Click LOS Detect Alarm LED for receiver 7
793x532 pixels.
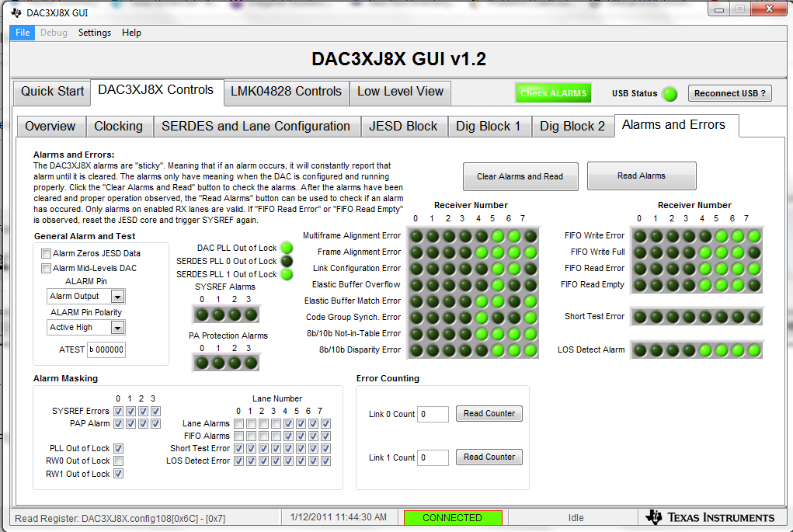tap(754, 350)
